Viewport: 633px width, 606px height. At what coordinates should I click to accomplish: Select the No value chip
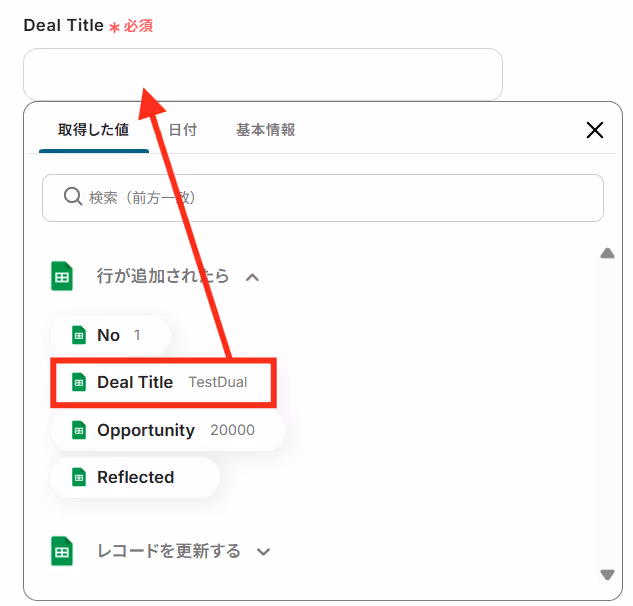pos(110,335)
